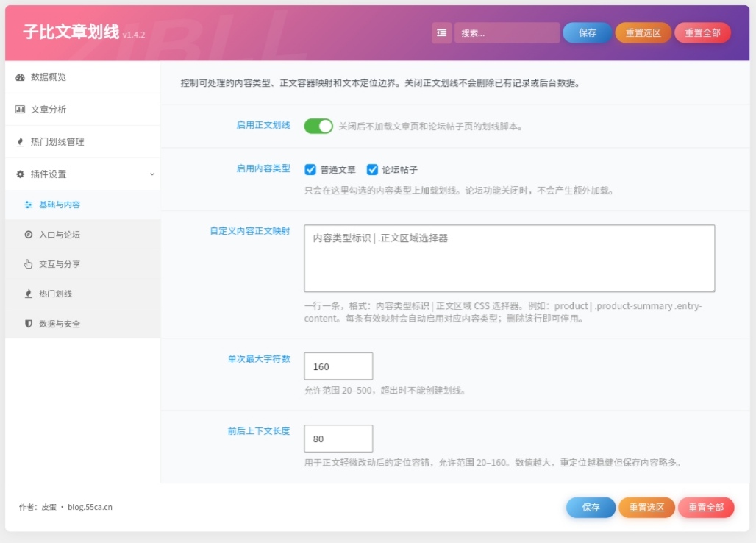Click the bottom footer 重置选区 button
This screenshot has height=543, width=756.
pos(646,507)
